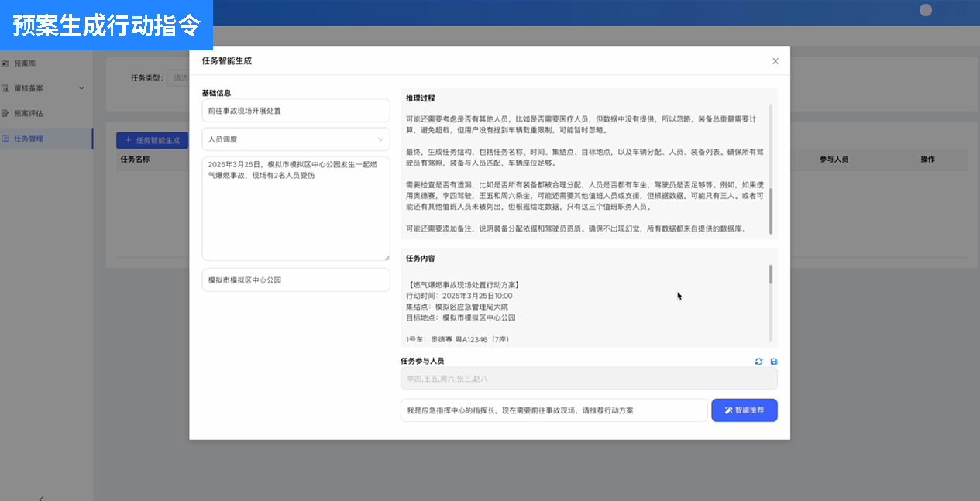
Task: Click the prompt input about 应急指挥中心
Action: tap(554, 410)
